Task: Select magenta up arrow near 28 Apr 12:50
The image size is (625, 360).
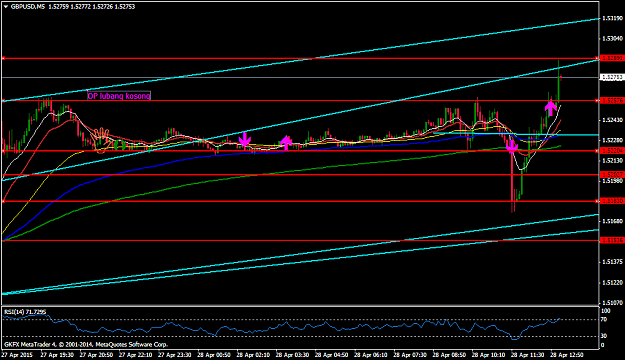Action: [x=550, y=108]
